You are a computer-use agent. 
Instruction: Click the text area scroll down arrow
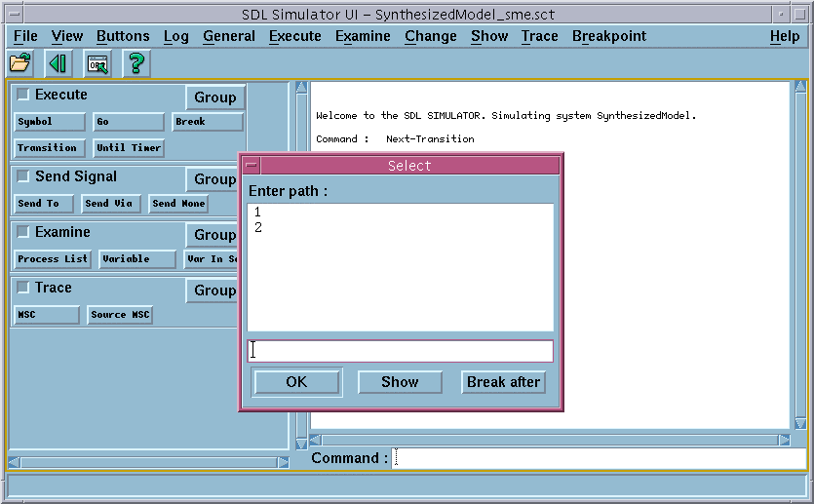tap(800, 423)
